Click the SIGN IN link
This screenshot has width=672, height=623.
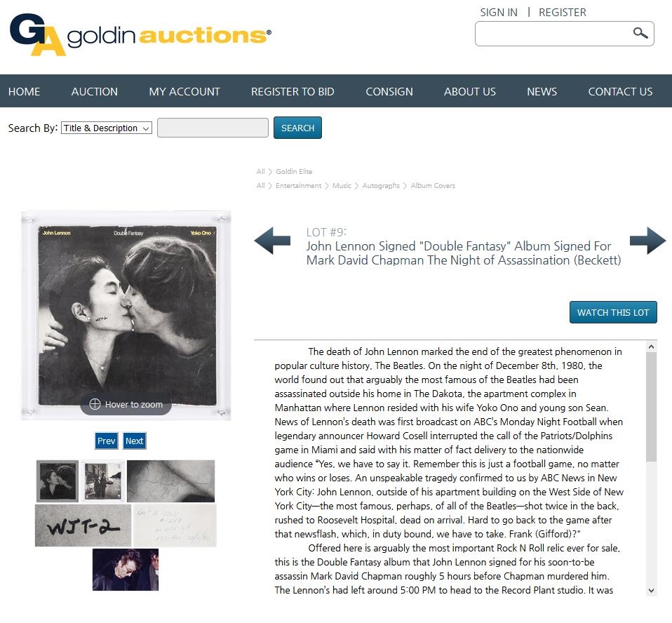(x=499, y=13)
